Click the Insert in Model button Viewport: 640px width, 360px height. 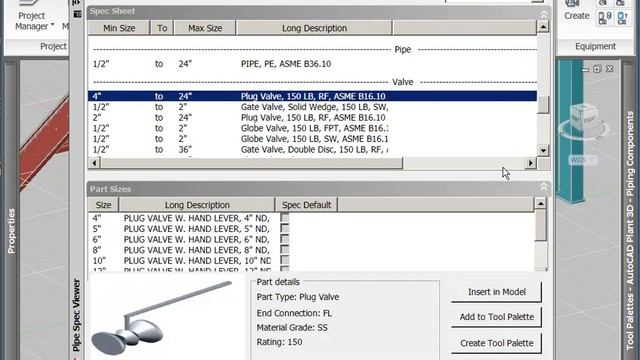click(496, 292)
